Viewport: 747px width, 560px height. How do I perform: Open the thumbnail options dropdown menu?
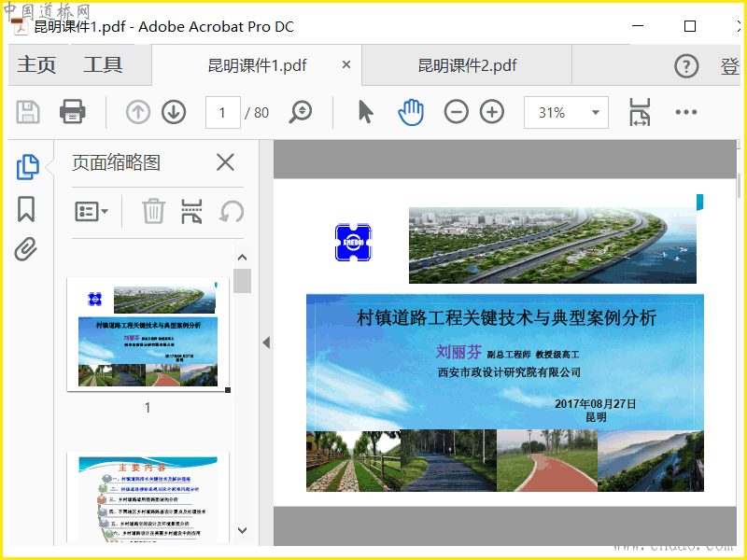click(x=92, y=212)
